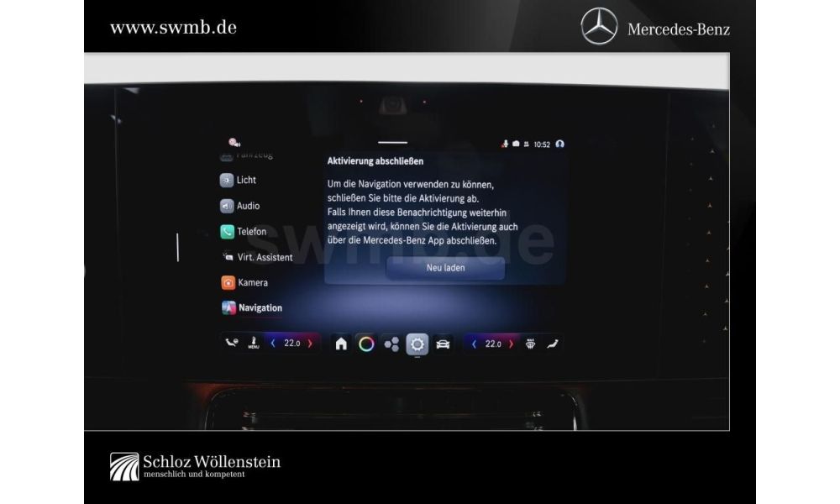
Task: Open the colorful ring assistant icon
Action: click(x=366, y=344)
